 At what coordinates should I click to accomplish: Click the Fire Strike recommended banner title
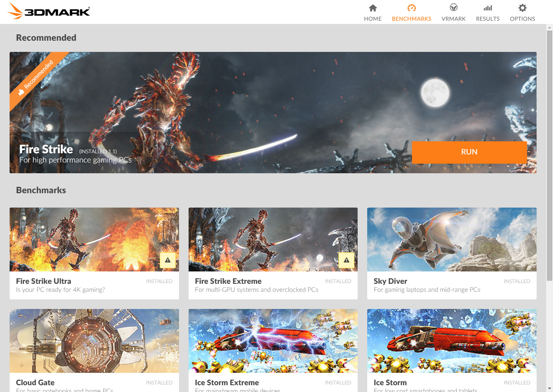pyautogui.click(x=46, y=149)
